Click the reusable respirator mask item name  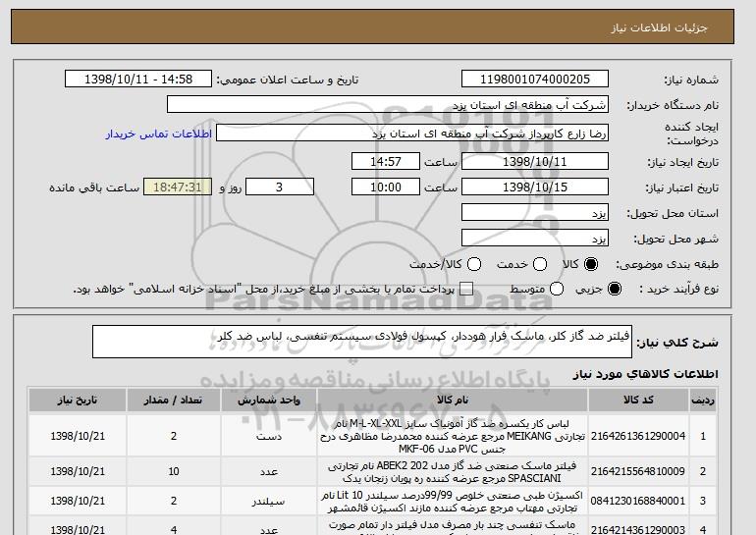453,526
